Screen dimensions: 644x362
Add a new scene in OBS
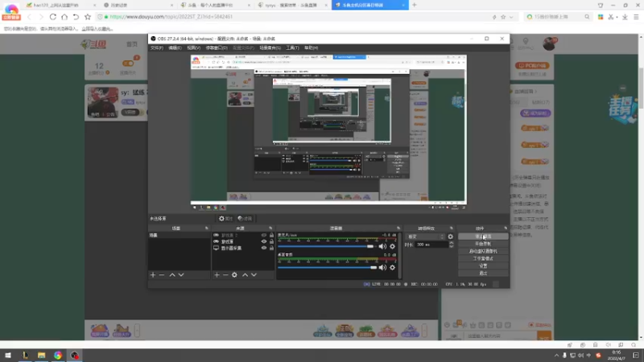pyautogui.click(x=153, y=275)
